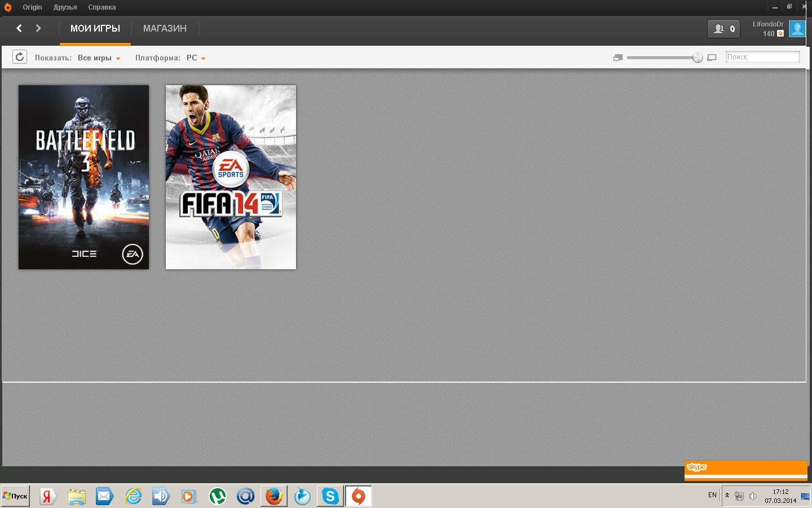
Task: Click the 140 Origin points indicator
Action: pos(773,34)
